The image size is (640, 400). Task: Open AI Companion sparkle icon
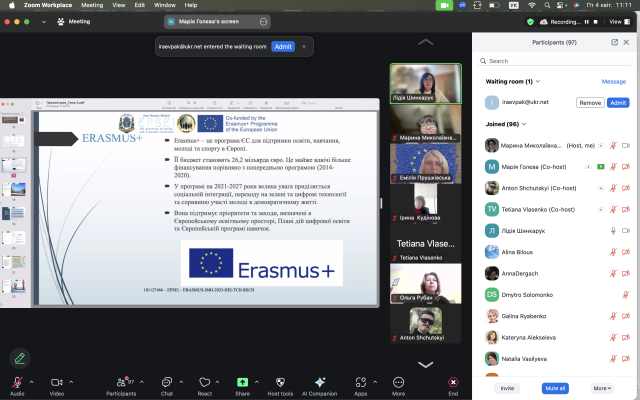point(320,382)
